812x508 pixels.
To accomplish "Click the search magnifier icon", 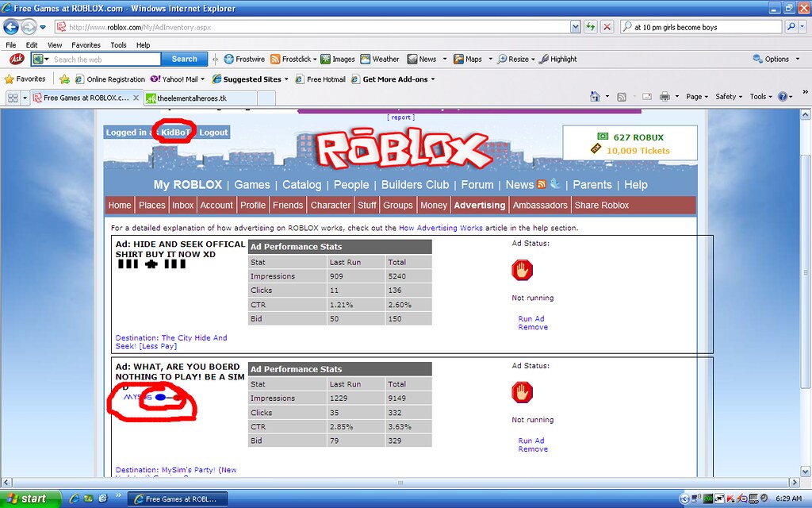I will [791, 26].
